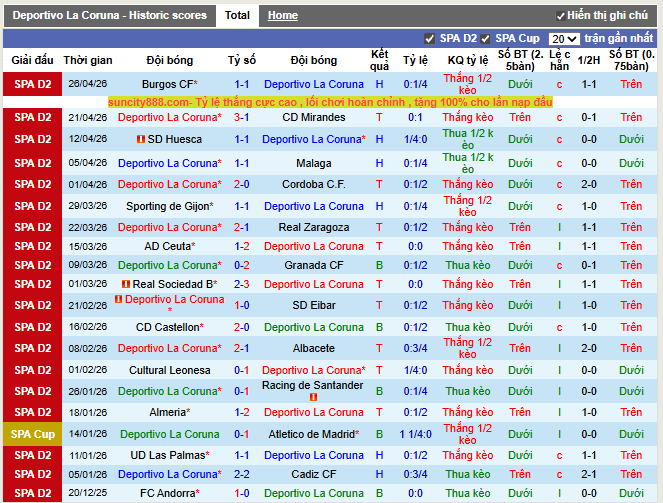The image size is (663, 503).
Task: Uncheck the SPA Cup filter checkbox
Action: 485,39
